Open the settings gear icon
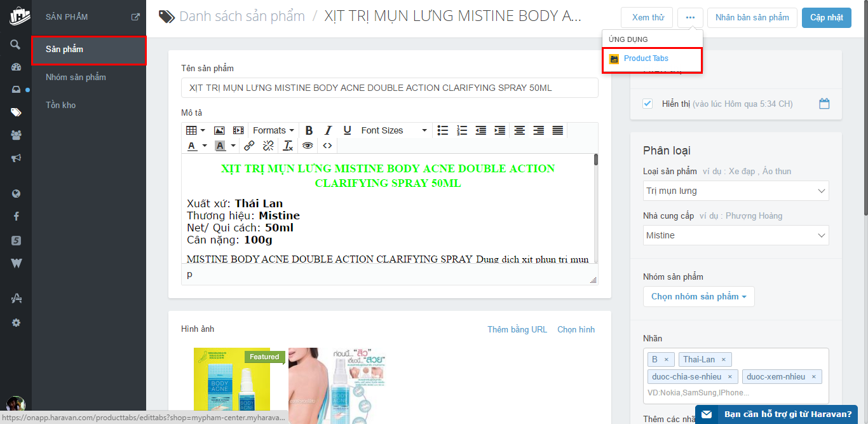This screenshot has height=424, width=868. (x=16, y=323)
